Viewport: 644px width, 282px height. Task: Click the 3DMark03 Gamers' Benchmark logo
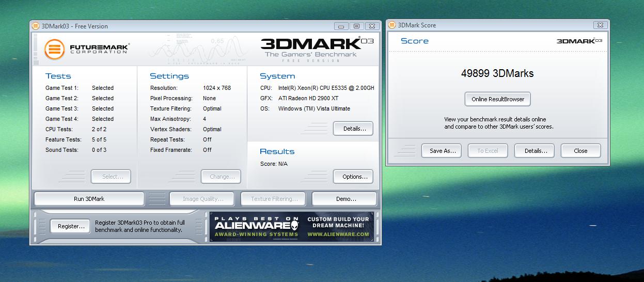[x=317, y=49]
